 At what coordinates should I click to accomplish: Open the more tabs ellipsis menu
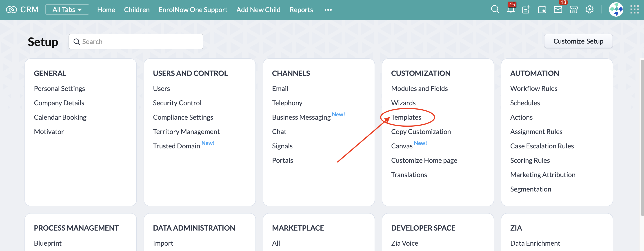(x=328, y=10)
